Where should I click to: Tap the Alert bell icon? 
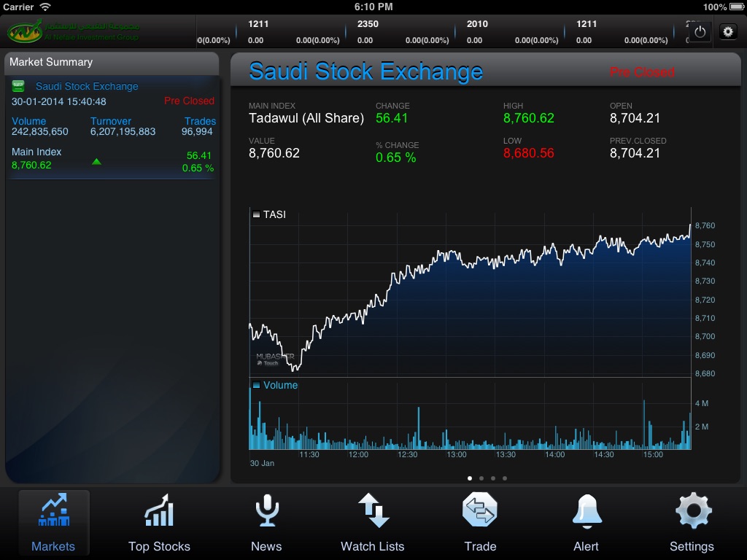tap(587, 511)
